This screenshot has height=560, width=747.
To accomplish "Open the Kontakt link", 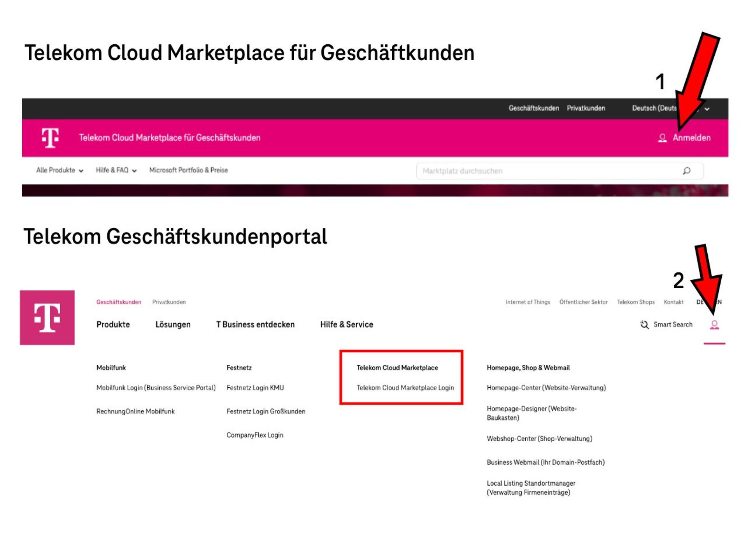I will pyautogui.click(x=673, y=302).
